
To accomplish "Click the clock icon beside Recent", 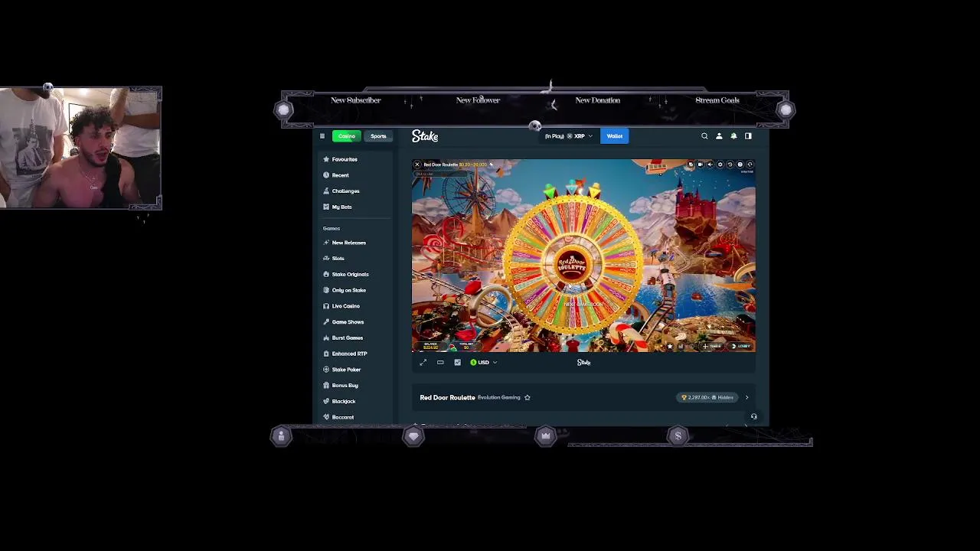I will pyautogui.click(x=326, y=175).
